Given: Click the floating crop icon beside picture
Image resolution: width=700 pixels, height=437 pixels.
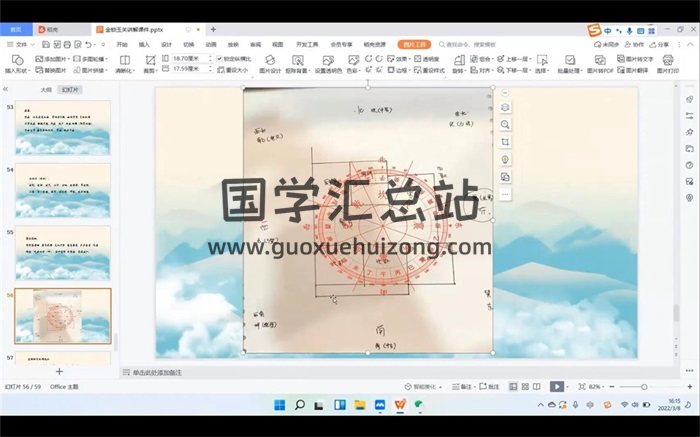Looking at the screenshot, I should point(505,142).
